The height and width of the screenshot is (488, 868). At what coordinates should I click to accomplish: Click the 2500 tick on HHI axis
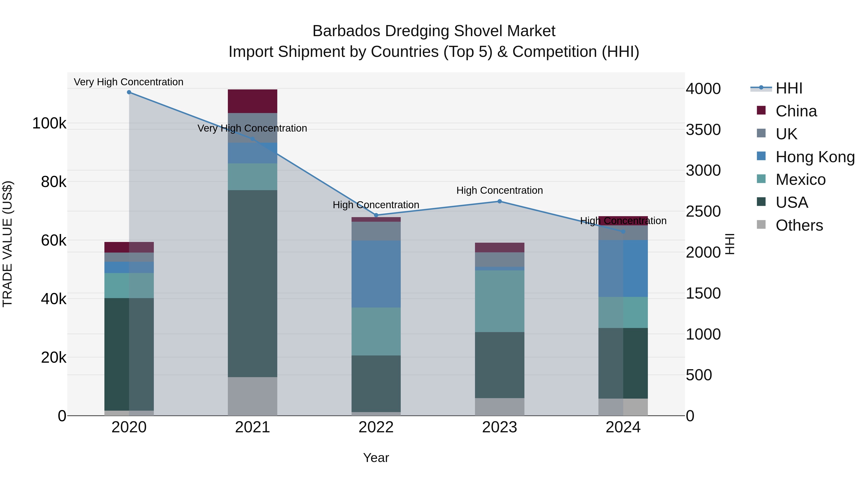704,212
